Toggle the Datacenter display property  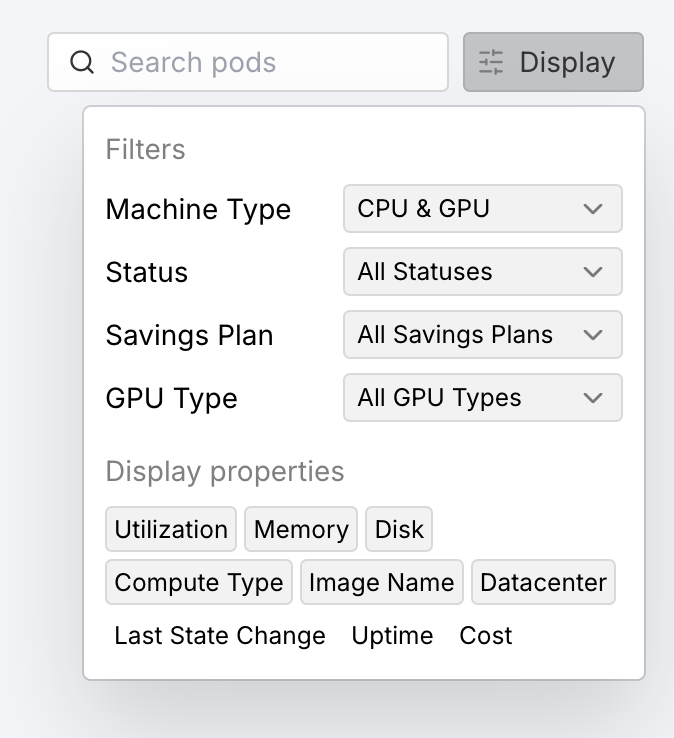[543, 583]
